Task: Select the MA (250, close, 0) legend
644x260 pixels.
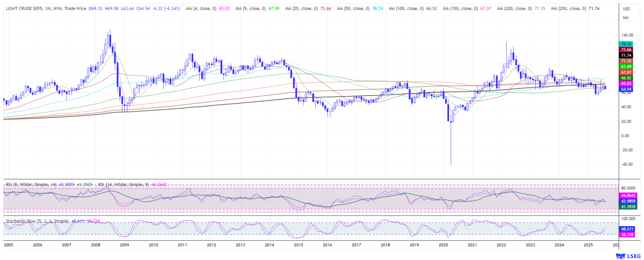Action: pyautogui.click(x=568, y=8)
